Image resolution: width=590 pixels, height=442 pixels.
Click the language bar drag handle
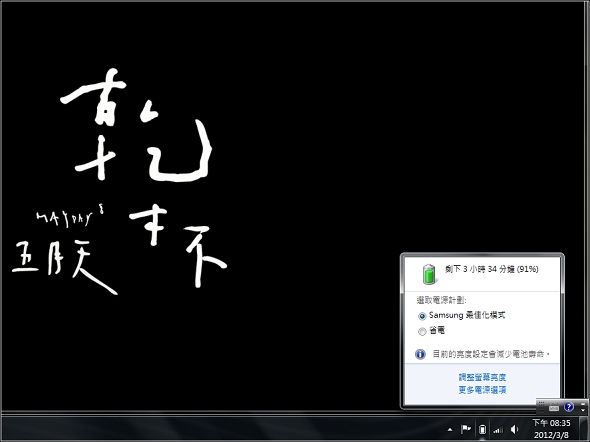click(x=541, y=407)
